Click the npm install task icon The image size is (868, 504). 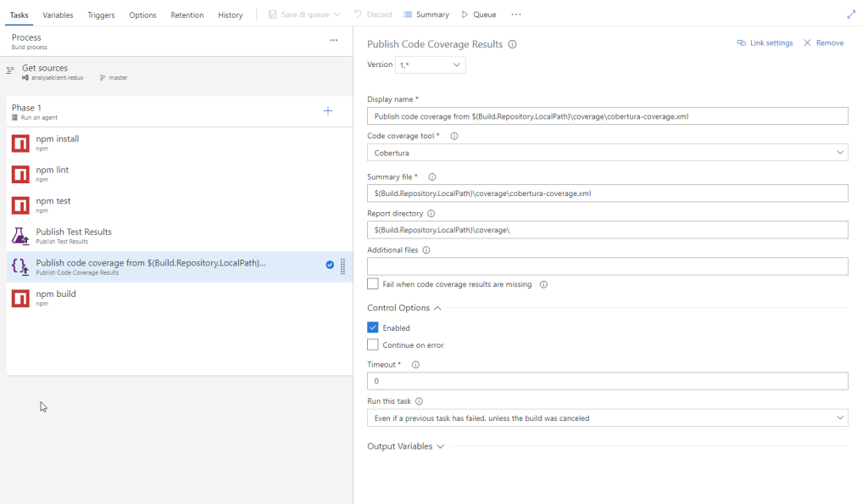tap(20, 143)
